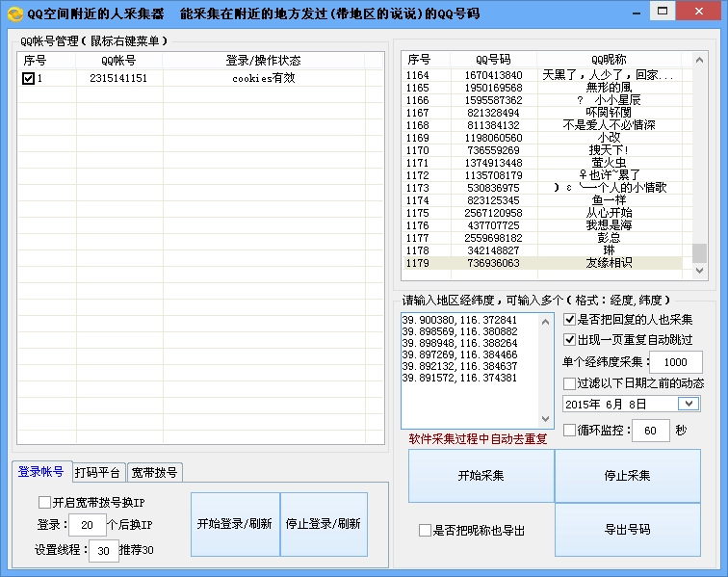
Task: Select result row 1174 鱼一样
Action: click(x=542, y=200)
